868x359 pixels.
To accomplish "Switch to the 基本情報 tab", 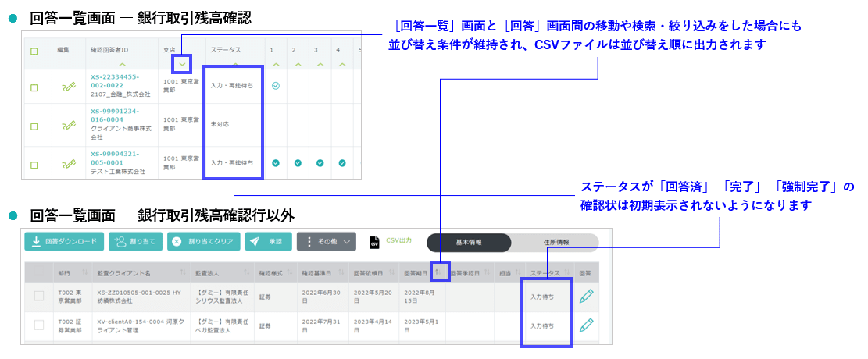I will click(x=469, y=242).
